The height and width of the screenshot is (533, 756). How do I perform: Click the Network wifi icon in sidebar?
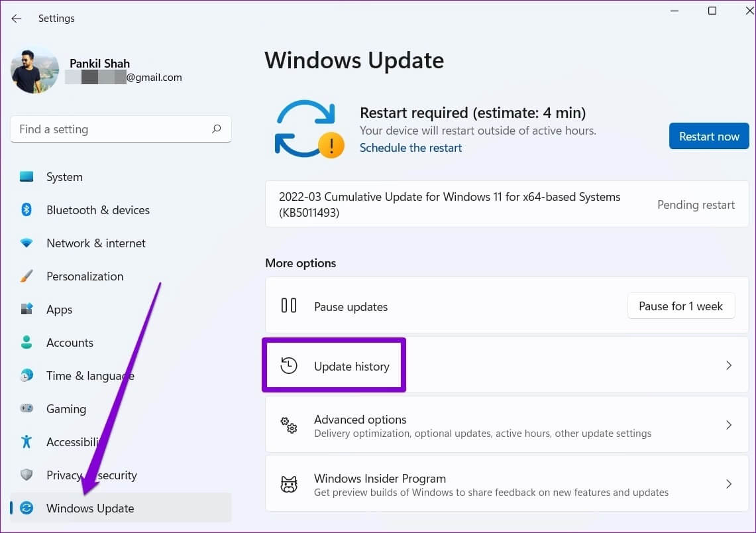(27, 243)
